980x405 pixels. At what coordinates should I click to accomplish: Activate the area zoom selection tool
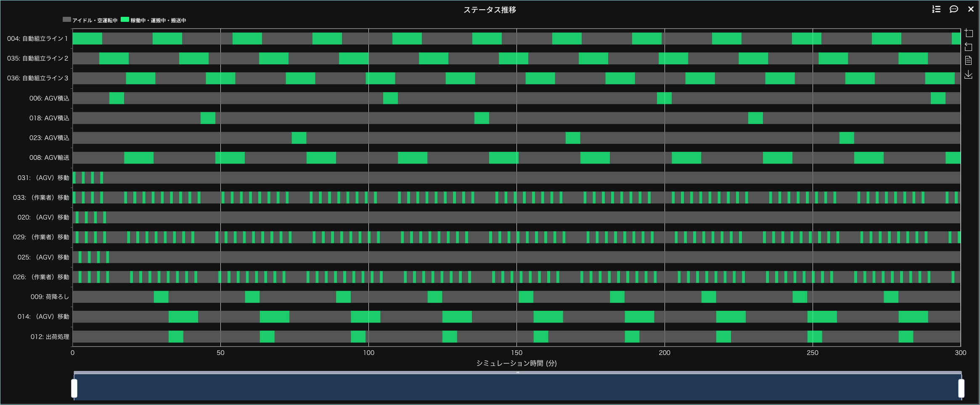(x=969, y=33)
